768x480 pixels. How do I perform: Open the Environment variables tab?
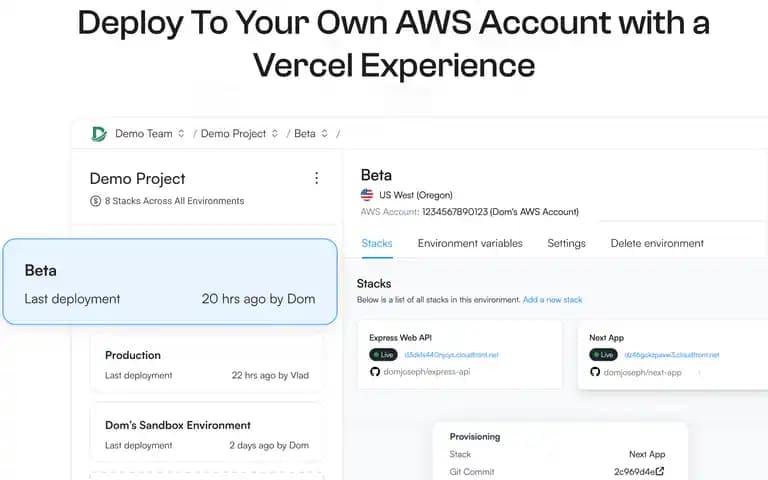pos(470,243)
